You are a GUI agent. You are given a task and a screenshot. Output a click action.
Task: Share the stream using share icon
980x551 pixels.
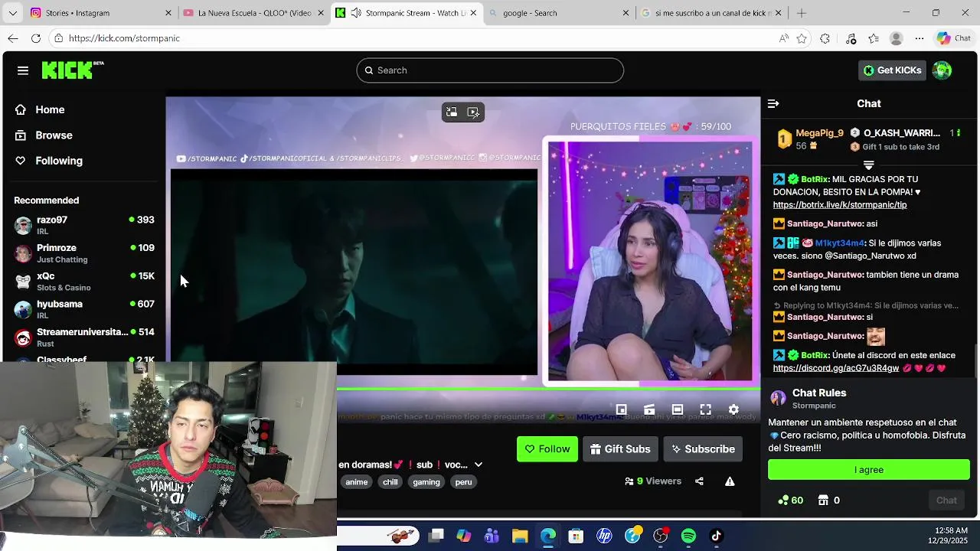[699, 481]
